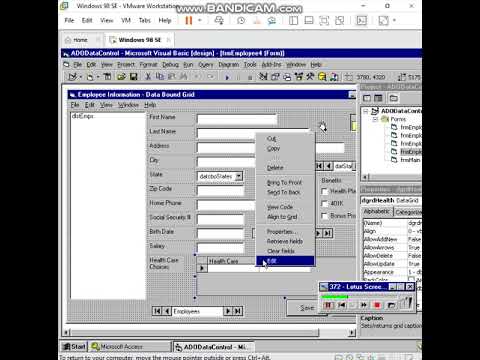Open the Add Form dropdown arrow
This screenshot has width=480, height=360.
tap(98, 77)
